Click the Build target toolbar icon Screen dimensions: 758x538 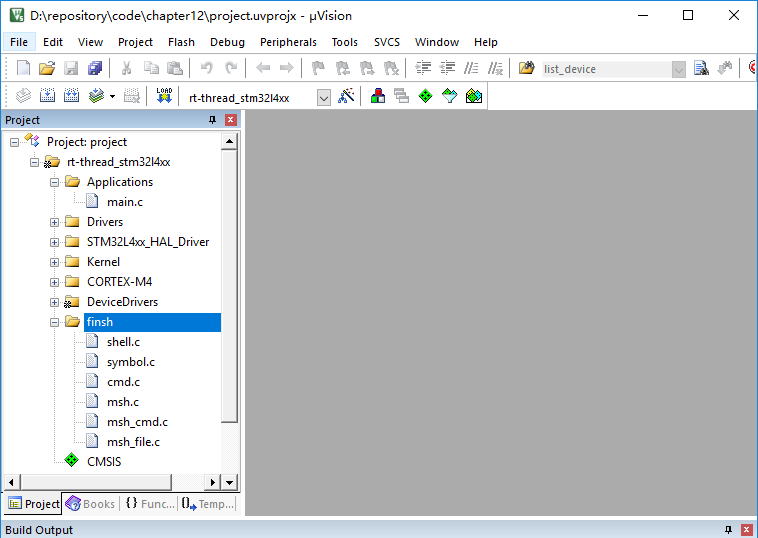[46, 96]
